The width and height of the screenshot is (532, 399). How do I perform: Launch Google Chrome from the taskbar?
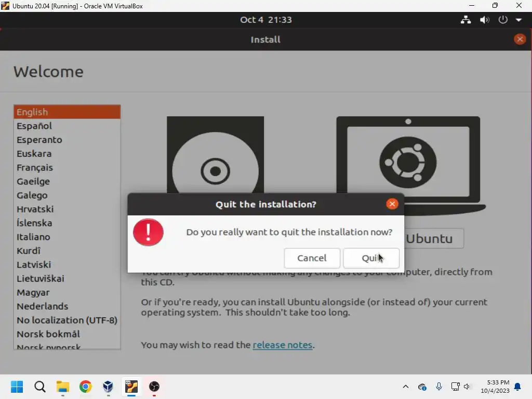[86, 387]
